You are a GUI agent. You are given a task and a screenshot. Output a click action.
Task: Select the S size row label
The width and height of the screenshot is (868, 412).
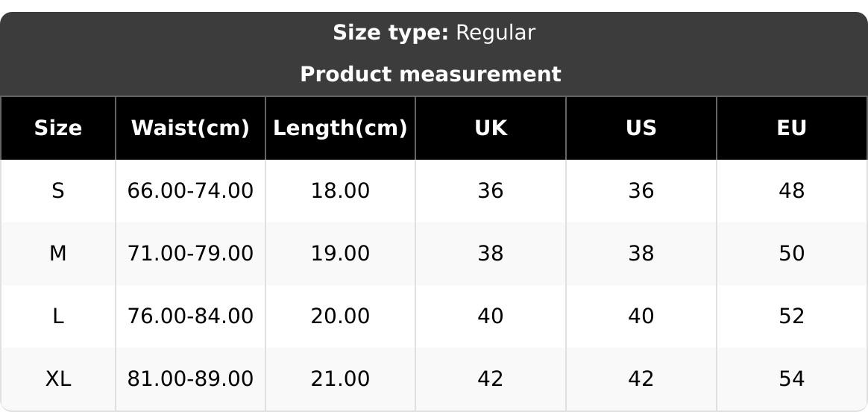pos(58,191)
